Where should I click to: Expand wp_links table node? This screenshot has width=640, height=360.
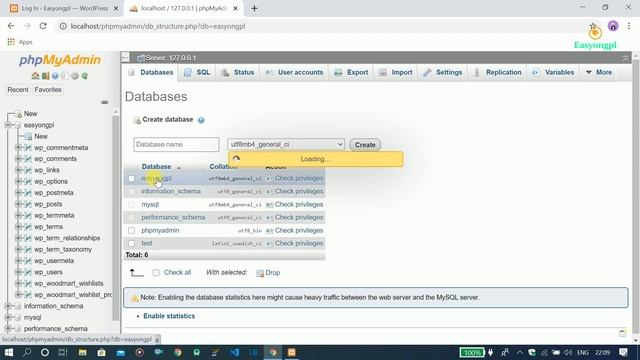tap(18, 170)
